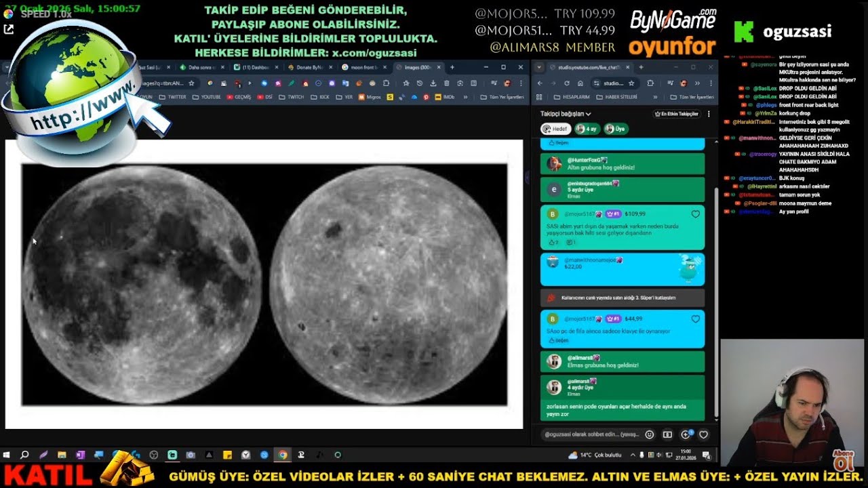Screen dimensions: 868x488
Task: Open Downloads icon in left browser toolbar
Action: (433, 83)
